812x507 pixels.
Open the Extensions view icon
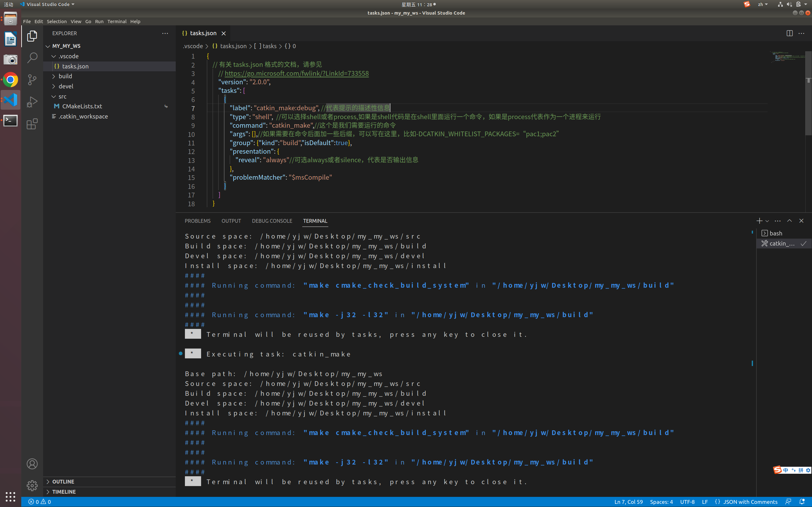tap(32, 124)
